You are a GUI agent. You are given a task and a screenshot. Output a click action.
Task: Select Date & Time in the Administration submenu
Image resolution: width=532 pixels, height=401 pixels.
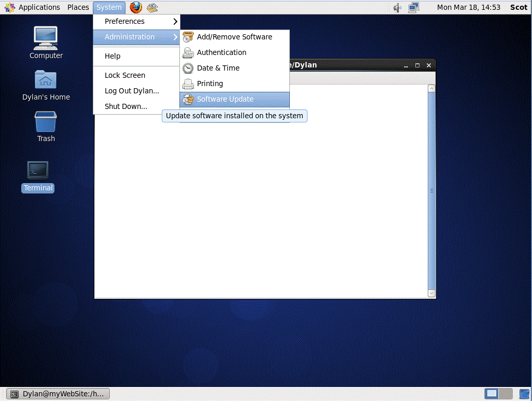tap(218, 68)
